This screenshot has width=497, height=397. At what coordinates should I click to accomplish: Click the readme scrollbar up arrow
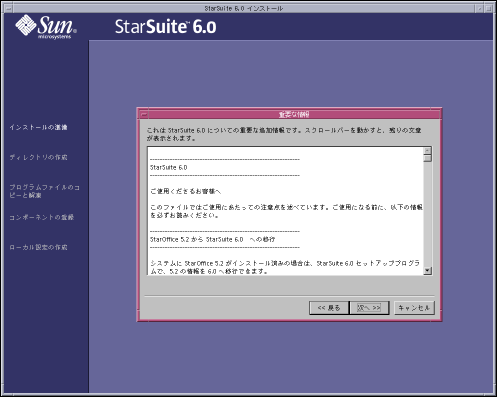click(x=427, y=151)
